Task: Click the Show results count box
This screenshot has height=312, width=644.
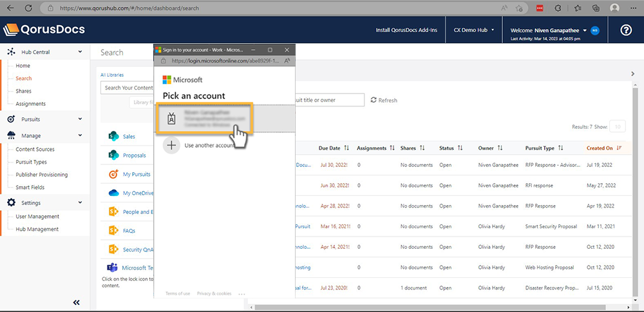Action: tap(618, 127)
